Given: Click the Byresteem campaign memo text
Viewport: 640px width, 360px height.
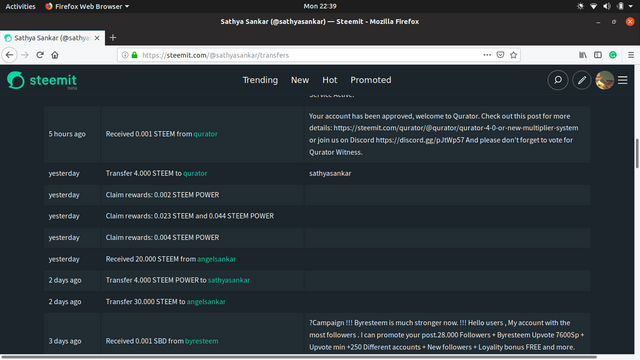Looking at the screenshot, I should pyautogui.click(x=447, y=335).
